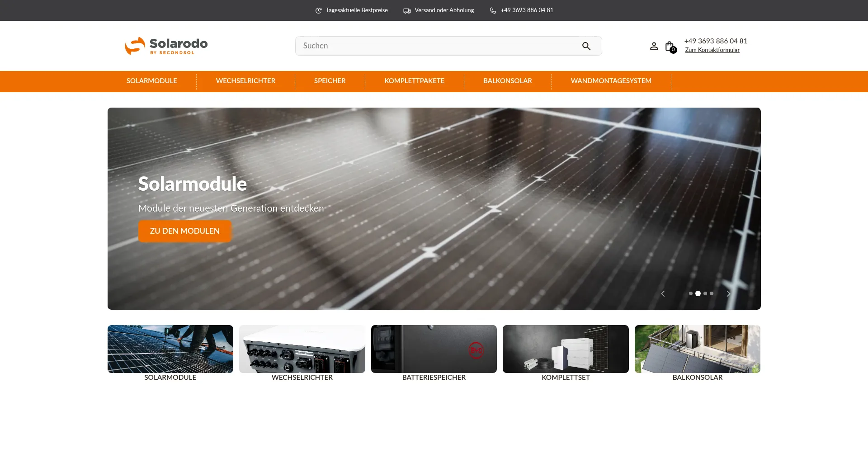Open the SOLARMODULE menu
The width and height of the screenshot is (868, 449).
click(x=151, y=81)
